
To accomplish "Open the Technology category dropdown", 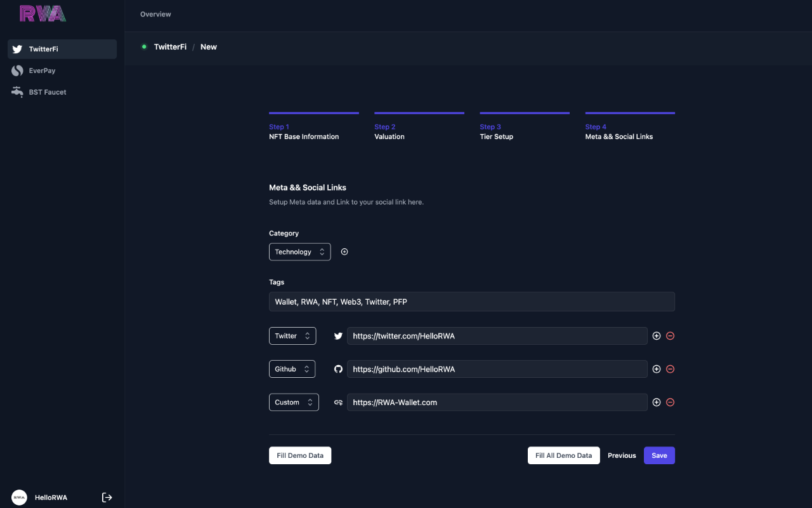I will click(299, 251).
